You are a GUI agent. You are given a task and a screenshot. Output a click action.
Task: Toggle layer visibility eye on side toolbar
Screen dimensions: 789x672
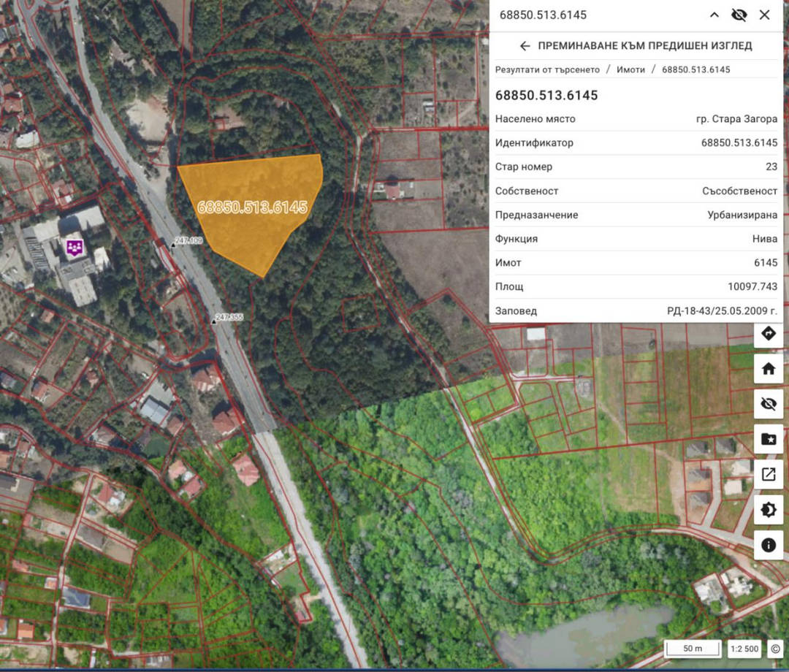point(768,404)
